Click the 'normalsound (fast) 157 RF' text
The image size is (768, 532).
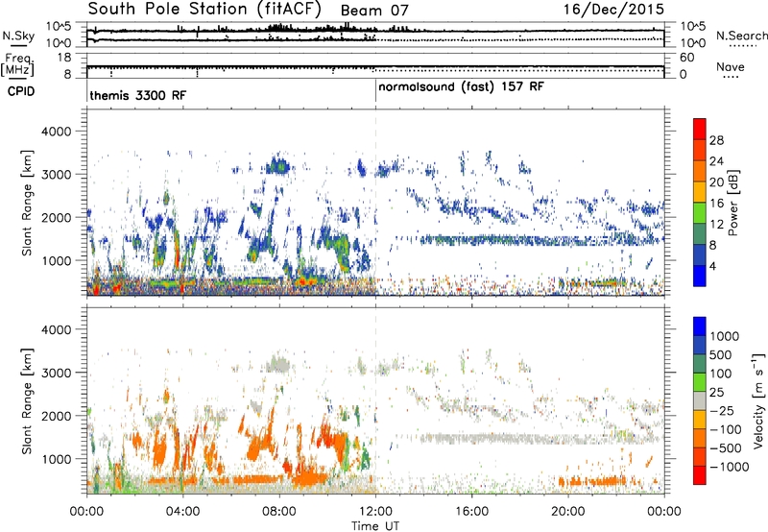461,87
